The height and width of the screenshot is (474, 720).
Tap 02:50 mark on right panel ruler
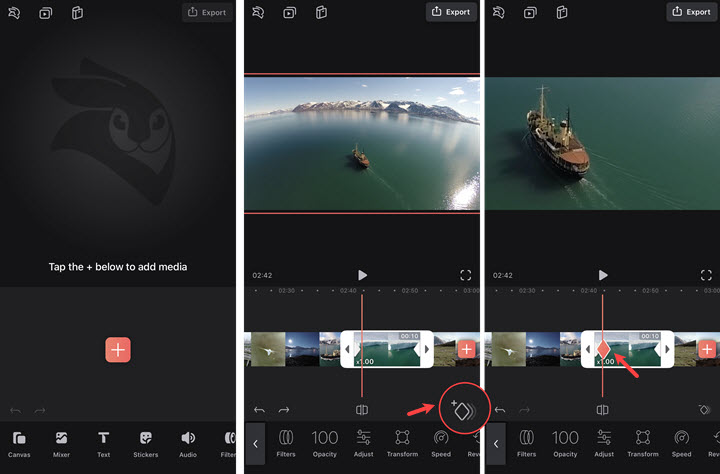point(650,291)
